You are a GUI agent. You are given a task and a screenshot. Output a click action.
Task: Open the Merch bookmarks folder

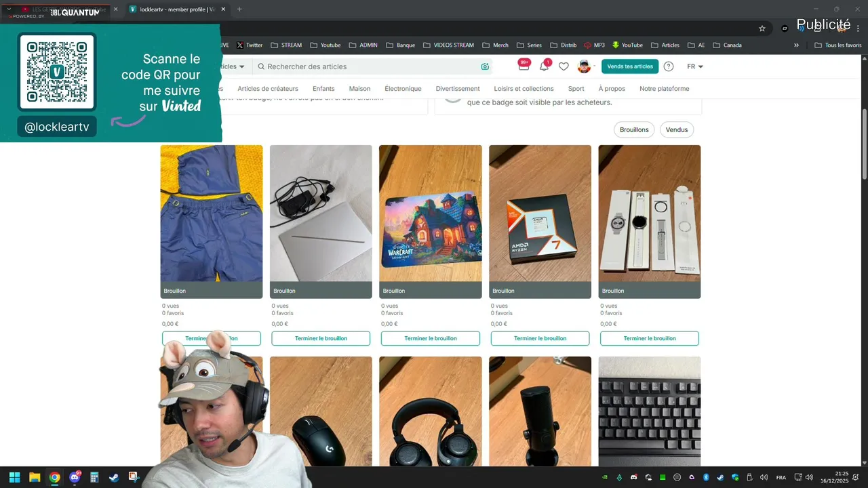point(495,45)
